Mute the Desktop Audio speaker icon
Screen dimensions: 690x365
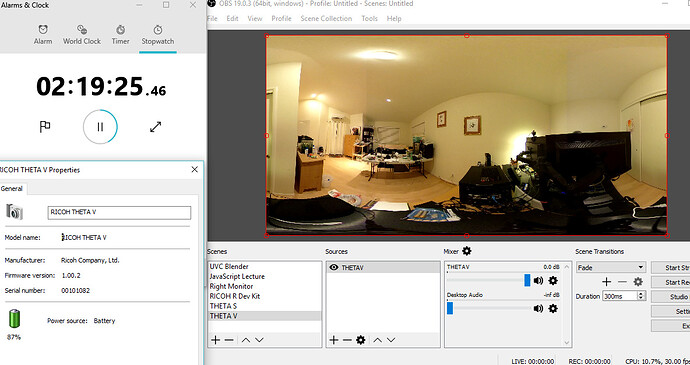pos(538,309)
